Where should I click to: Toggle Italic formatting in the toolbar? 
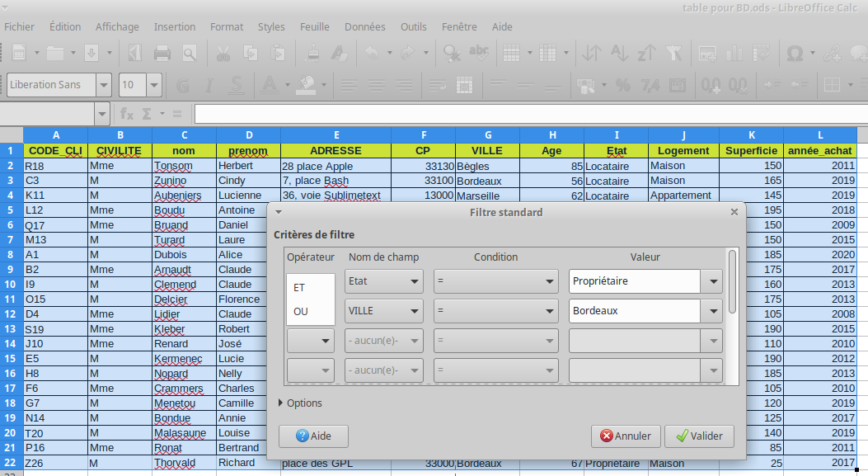pyautogui.click(x=209, y=85)
